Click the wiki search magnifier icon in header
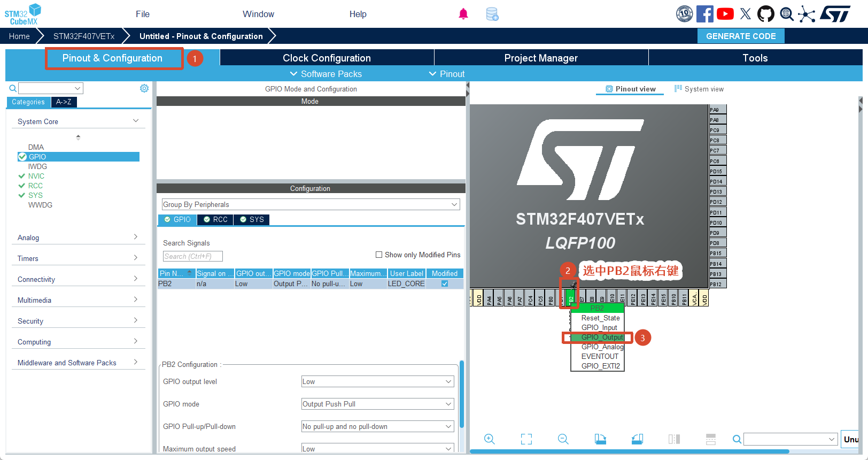The width and height of the screenshot is (868, 460). (x=787, y=14)
